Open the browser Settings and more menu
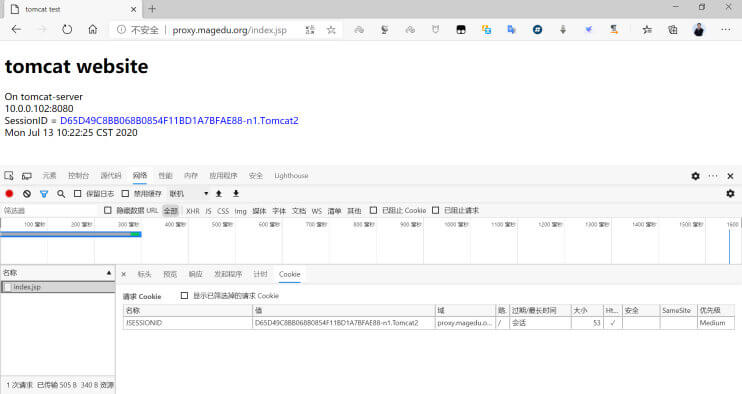The height and width of the screenshot is (394, 742). point(726,29)
